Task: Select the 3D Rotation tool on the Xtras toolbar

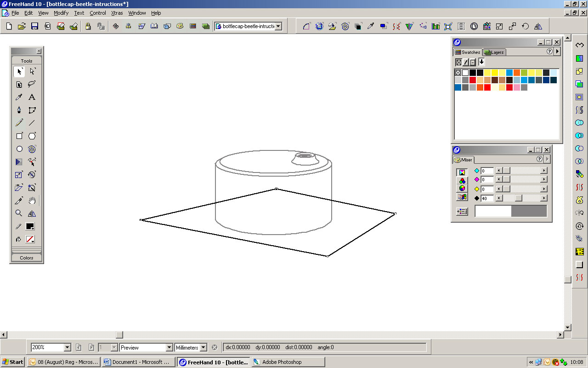Action: [x=319, y=26]
